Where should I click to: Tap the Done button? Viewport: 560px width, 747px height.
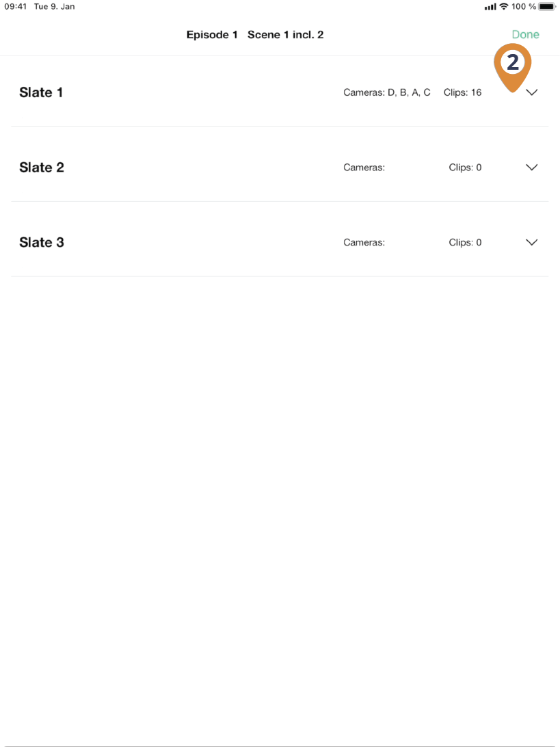(525, 35)
